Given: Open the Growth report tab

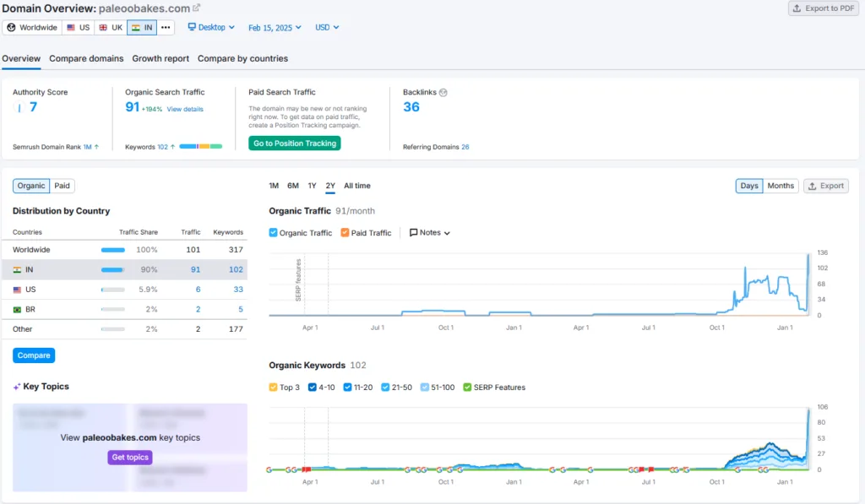Looking at the screenshot, I should 160,58.
